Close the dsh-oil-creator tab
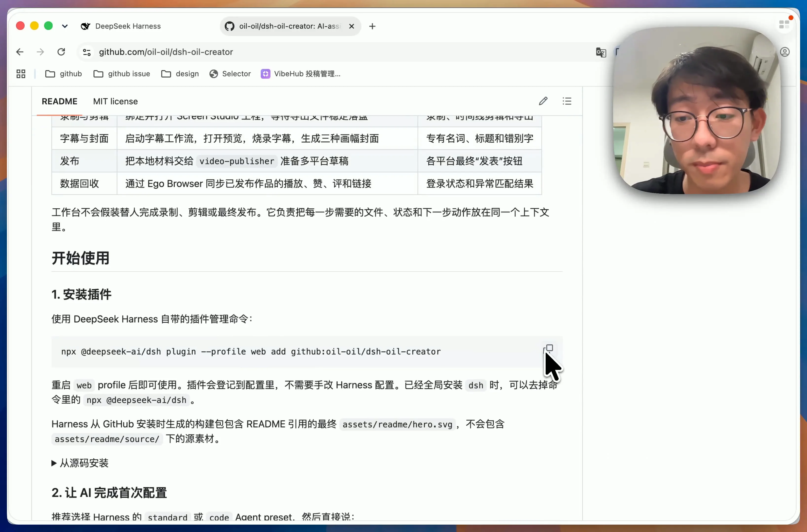This screenshot has height=532, width=807. (x=352, y=26)
